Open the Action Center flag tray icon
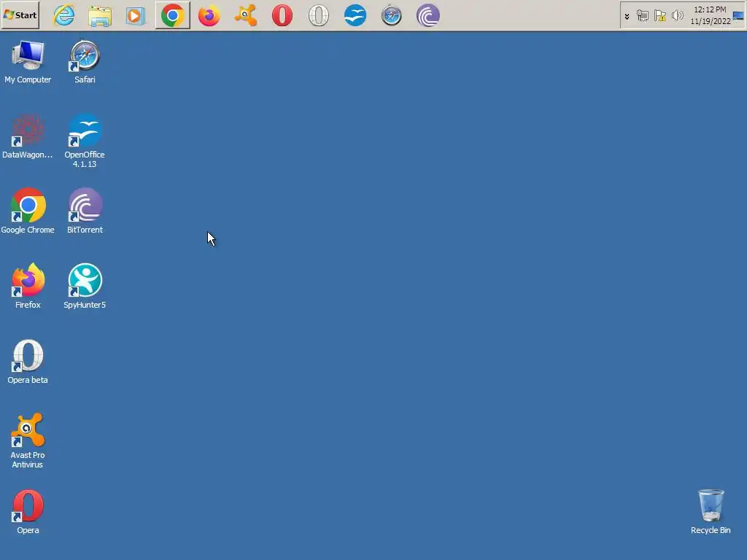The height and width of the screenshot is (560, 747). point(659,16)
